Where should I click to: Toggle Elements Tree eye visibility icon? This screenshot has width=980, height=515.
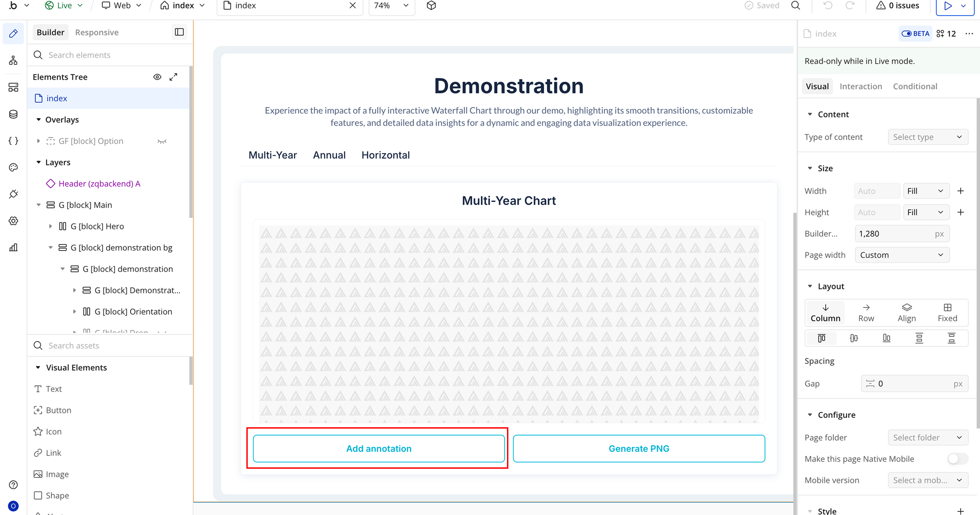(157, 77)
